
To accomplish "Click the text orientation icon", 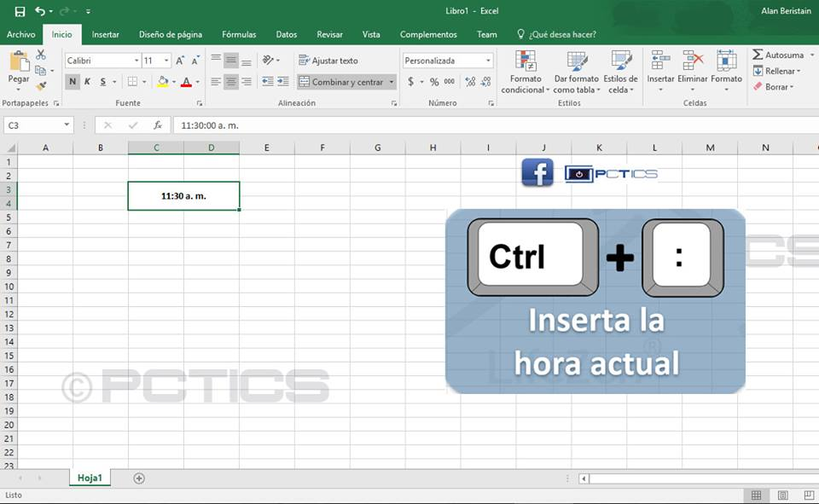I will pos(268,60).
